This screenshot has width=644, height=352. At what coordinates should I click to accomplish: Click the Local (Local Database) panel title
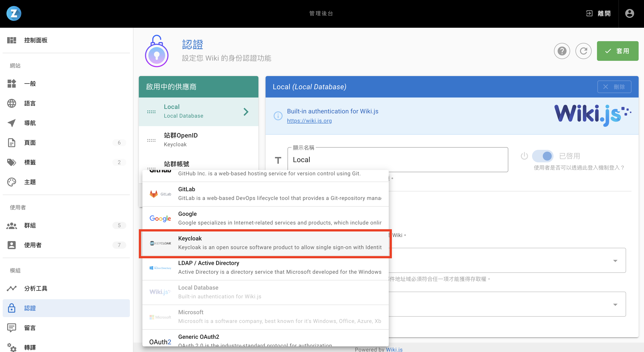(x=309, y=87)
